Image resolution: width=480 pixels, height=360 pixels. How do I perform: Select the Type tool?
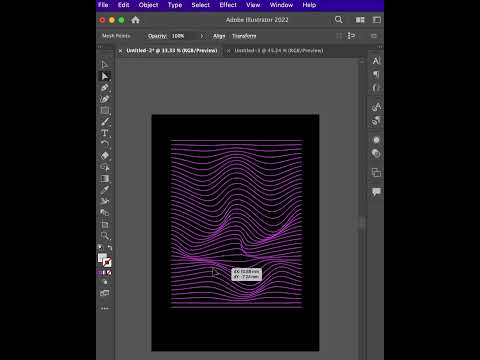coord(105,133)
